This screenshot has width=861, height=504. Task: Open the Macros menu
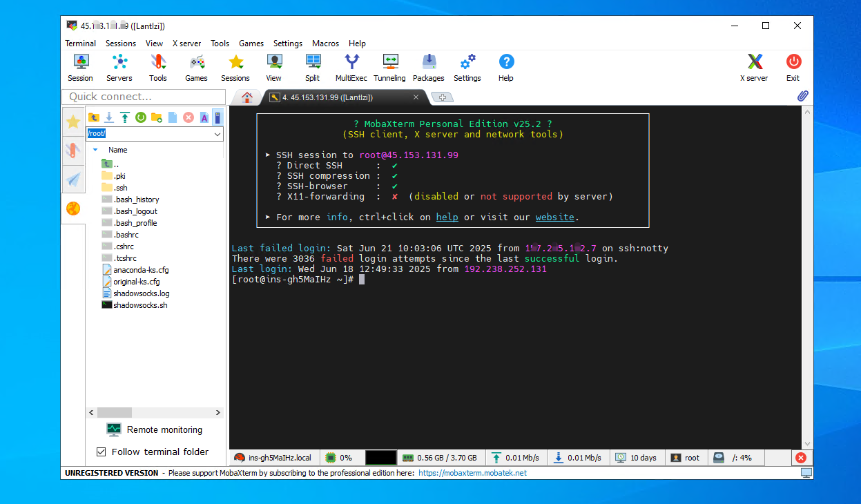(325, 43)
